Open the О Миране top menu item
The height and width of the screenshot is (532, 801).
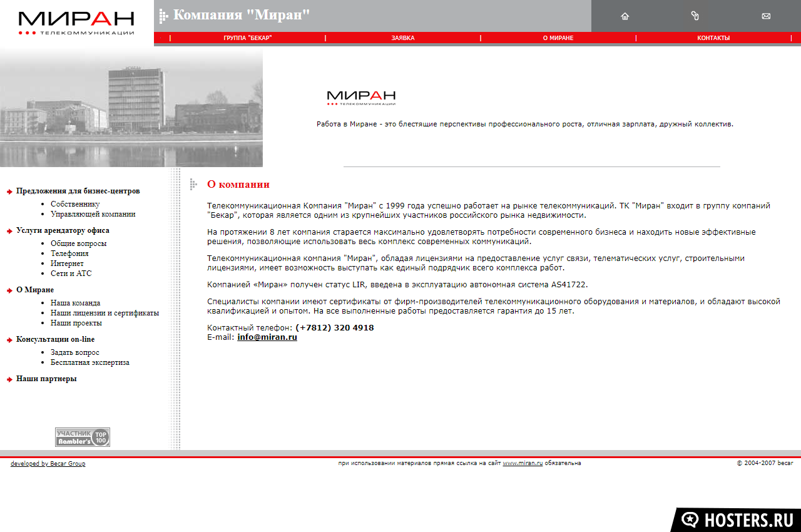click(558, 38)
